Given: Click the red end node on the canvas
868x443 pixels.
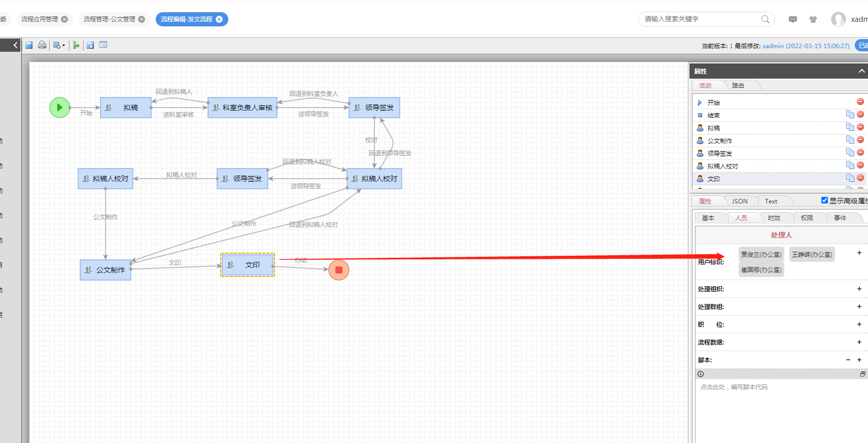Looking at the screenshot, I should pyautogui.click(x=339, y=270).
